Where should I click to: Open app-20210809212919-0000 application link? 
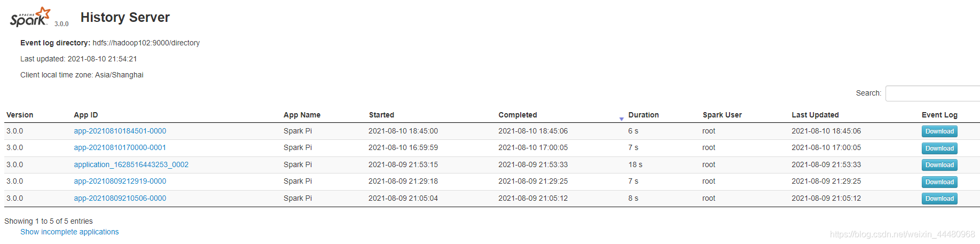120,181
